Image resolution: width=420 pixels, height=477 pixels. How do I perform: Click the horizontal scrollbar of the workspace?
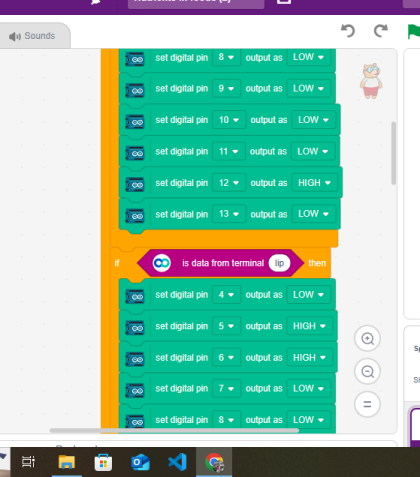coord(174,430)
